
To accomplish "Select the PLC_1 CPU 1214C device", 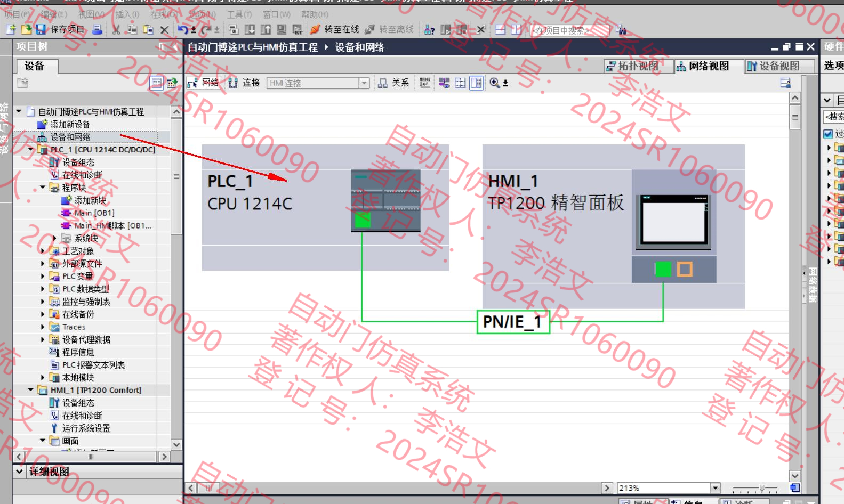I will [325, 207].
